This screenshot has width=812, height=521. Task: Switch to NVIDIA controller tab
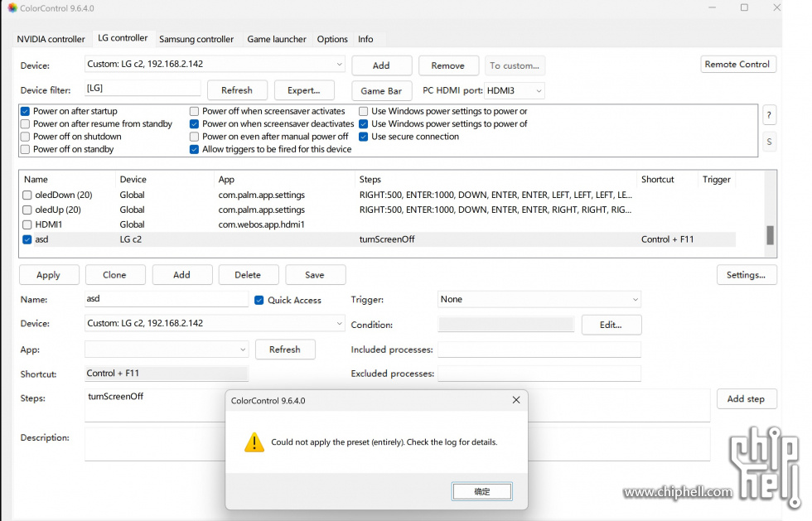pos(51,39)
